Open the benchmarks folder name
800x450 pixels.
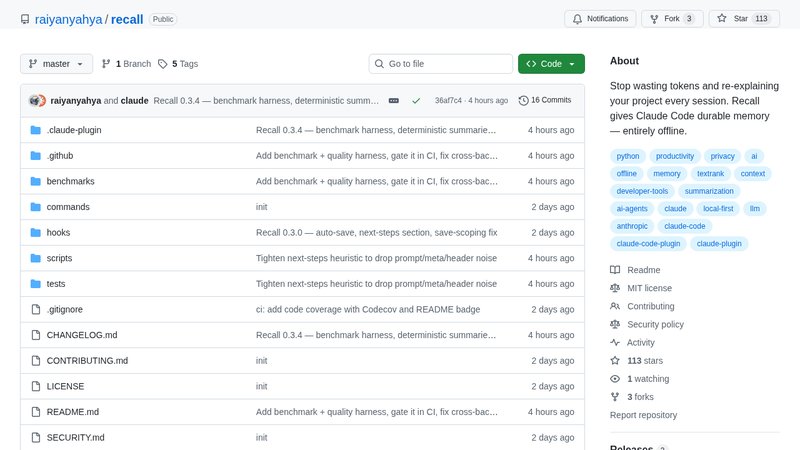(70, 181)
